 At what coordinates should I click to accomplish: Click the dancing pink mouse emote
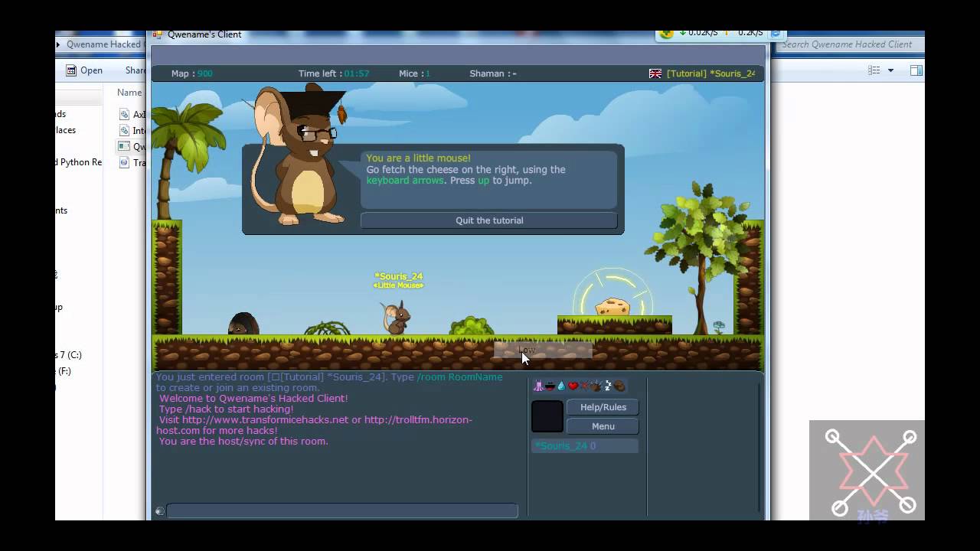tap(538, 386)
